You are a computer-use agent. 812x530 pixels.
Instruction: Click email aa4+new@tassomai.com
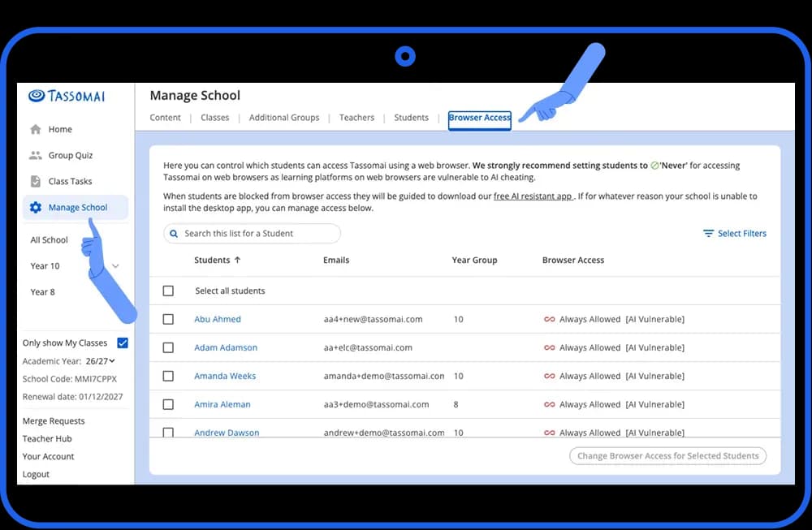pyautogui.click(x=373, y=319)
